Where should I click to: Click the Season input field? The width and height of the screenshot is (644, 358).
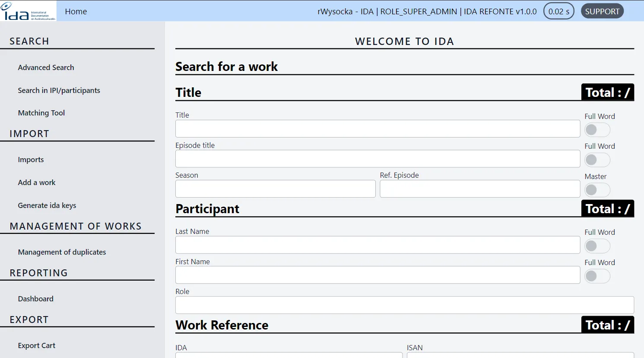(x=276, y=189)
